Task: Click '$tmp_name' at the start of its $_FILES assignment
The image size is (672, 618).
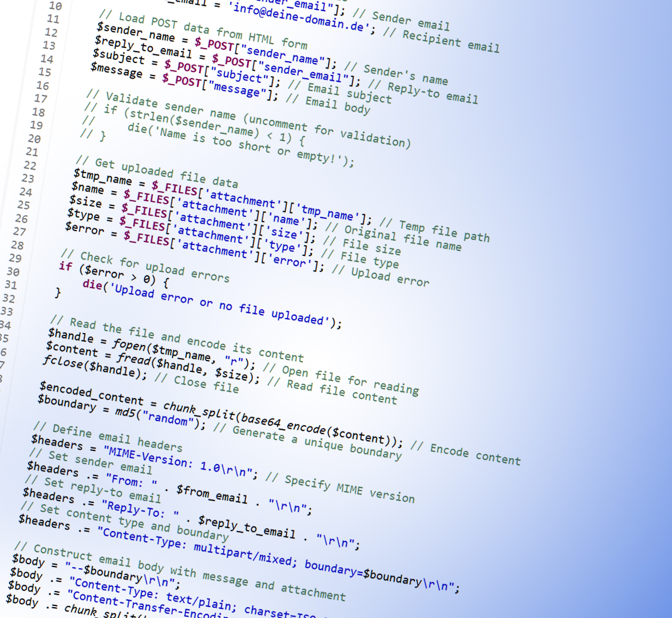Action: (x=103, y=176)
